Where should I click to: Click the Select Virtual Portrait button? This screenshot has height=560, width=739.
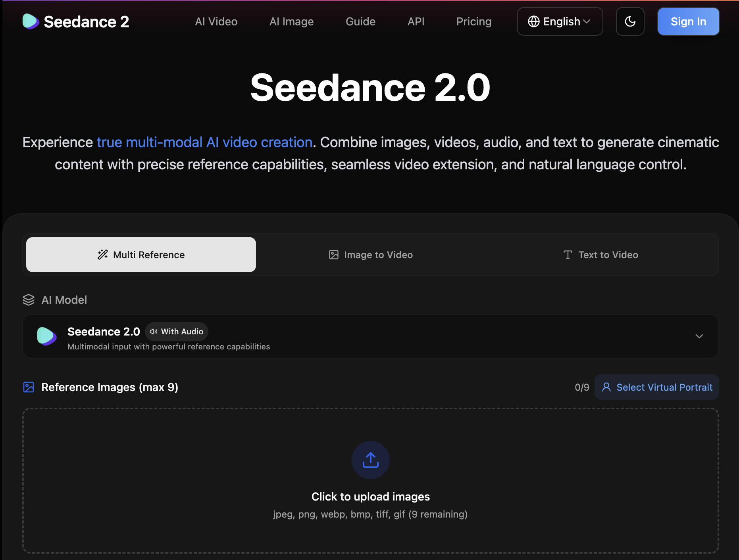(656, 387)
